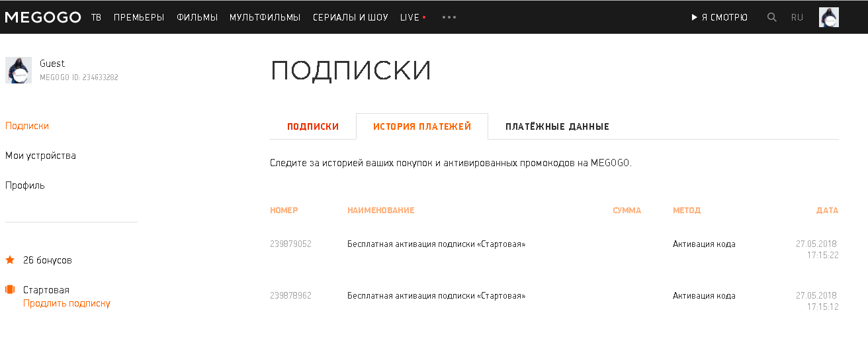Open МУЛЬТФИЛЬМЫ in the top menu
This screenshot has height=339, width=868.
265,17
